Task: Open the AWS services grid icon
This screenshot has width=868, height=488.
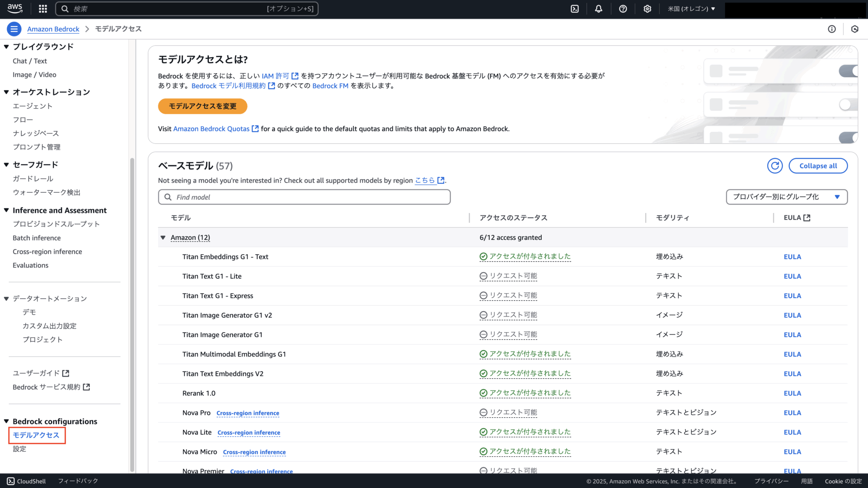Action: point(42,8)
